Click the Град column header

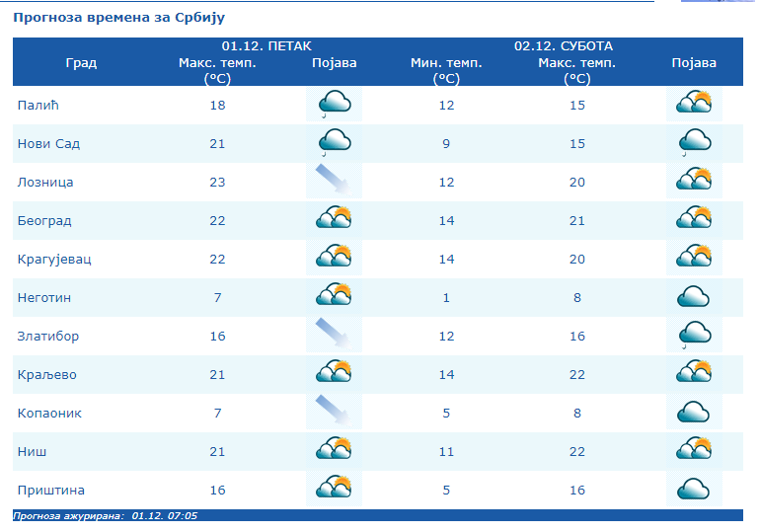click(81, 62)
